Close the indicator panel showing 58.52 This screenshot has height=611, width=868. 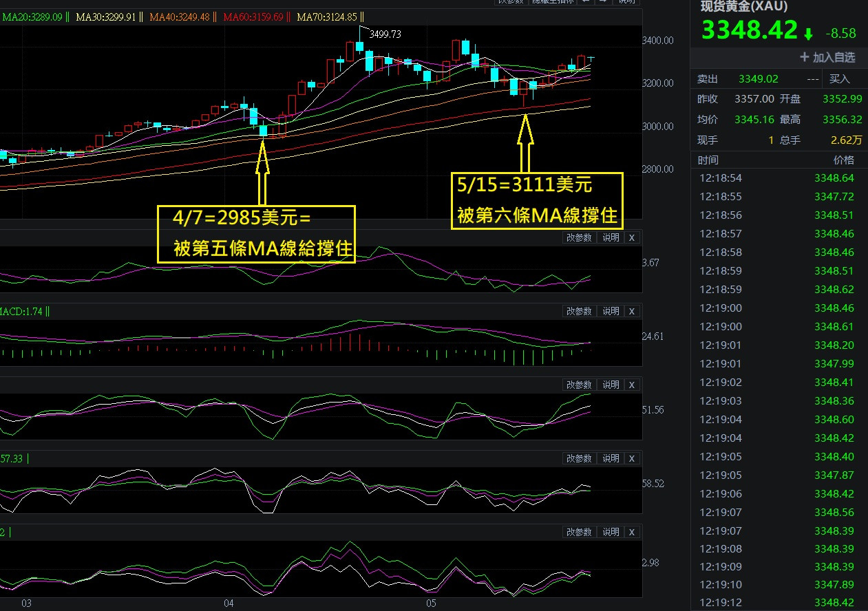[x=632, y=458]
